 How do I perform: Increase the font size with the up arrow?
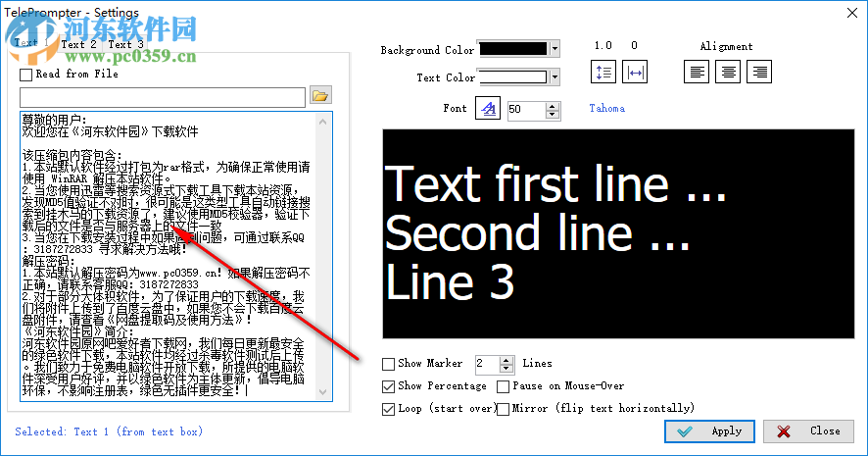[x=552, y=106]
